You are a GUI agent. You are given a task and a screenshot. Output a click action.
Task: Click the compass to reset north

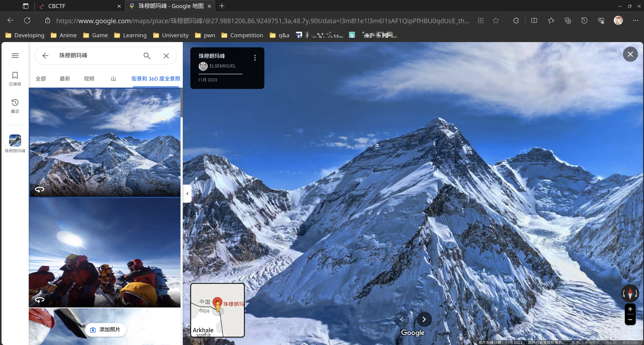tap(630, 293)
